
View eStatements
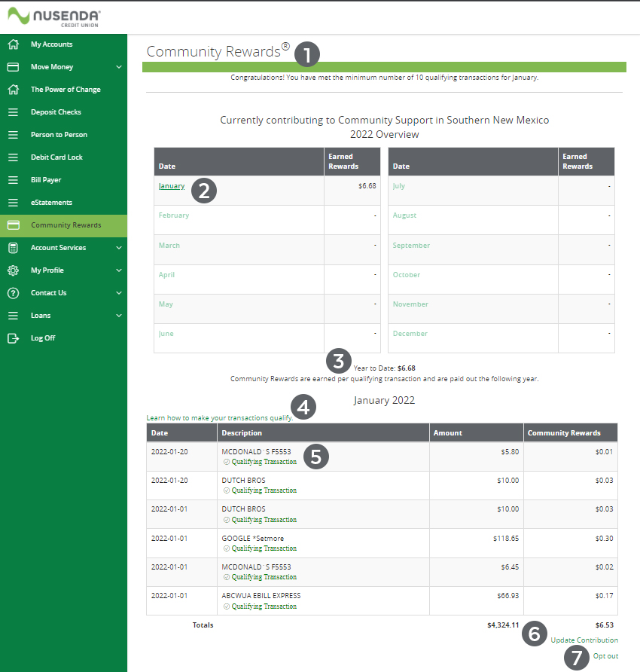point(51,203)
